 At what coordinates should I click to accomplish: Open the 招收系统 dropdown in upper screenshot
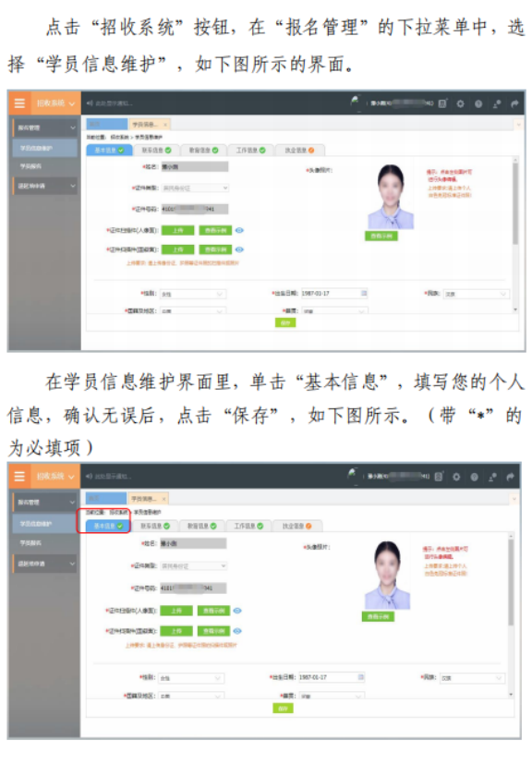(x=56, y=103)
